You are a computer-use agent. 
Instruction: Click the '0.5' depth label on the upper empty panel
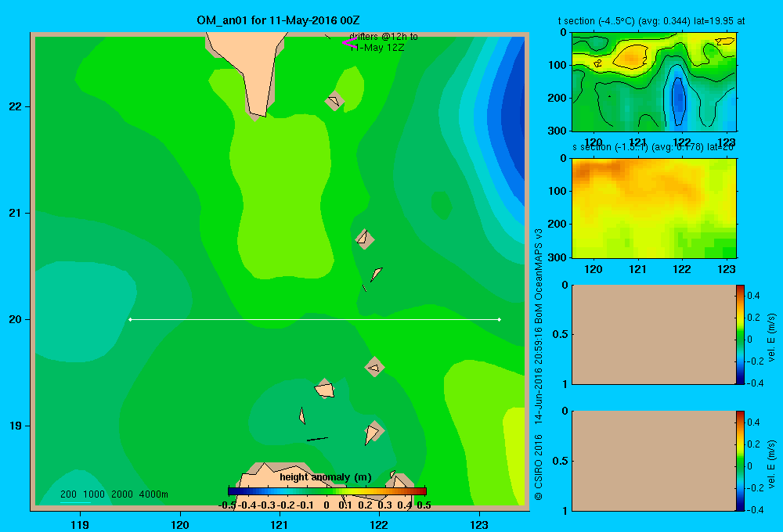(561, 334)
